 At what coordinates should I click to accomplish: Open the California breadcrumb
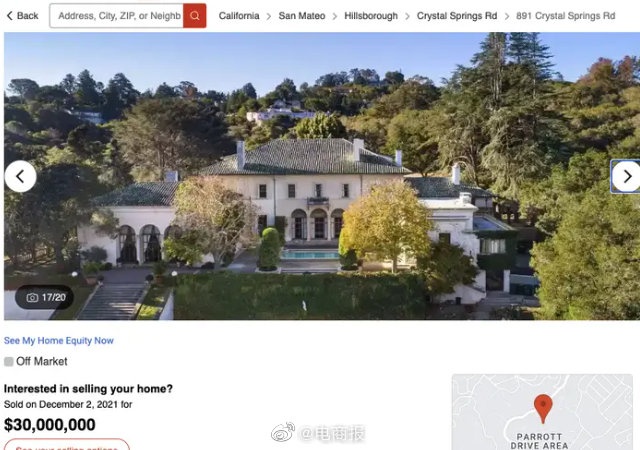click(239, 16)
